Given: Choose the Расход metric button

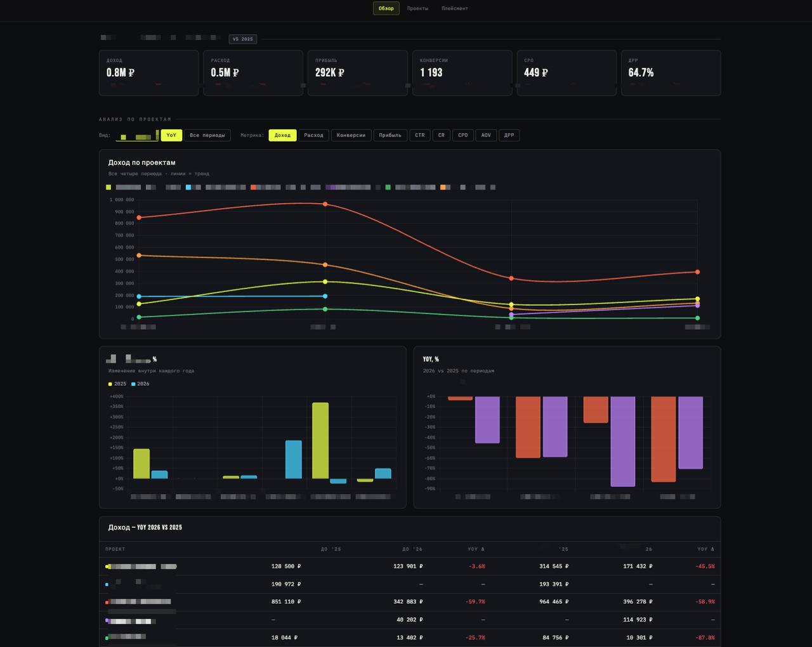Looking at the screenshot, I should 313,135.
